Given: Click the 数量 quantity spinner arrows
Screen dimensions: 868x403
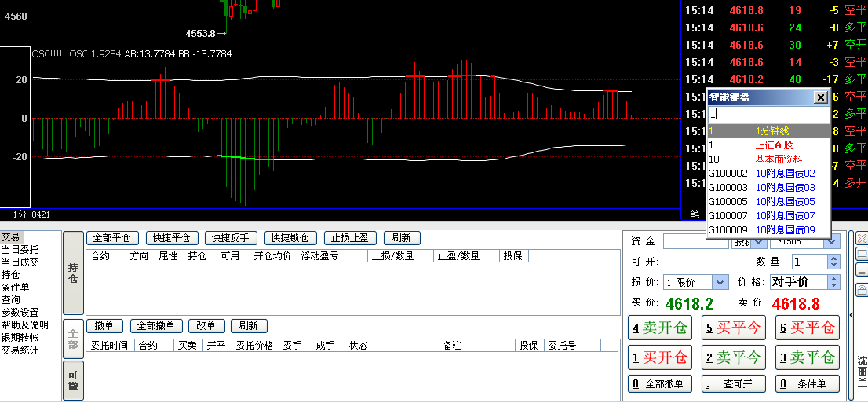Looking at the screenshot, I should pos(833,262).
